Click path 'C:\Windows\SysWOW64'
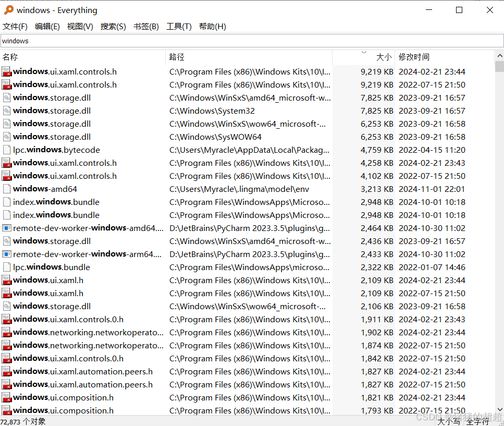Viewport: 504px width, 426px height. [x=215, y=137]
